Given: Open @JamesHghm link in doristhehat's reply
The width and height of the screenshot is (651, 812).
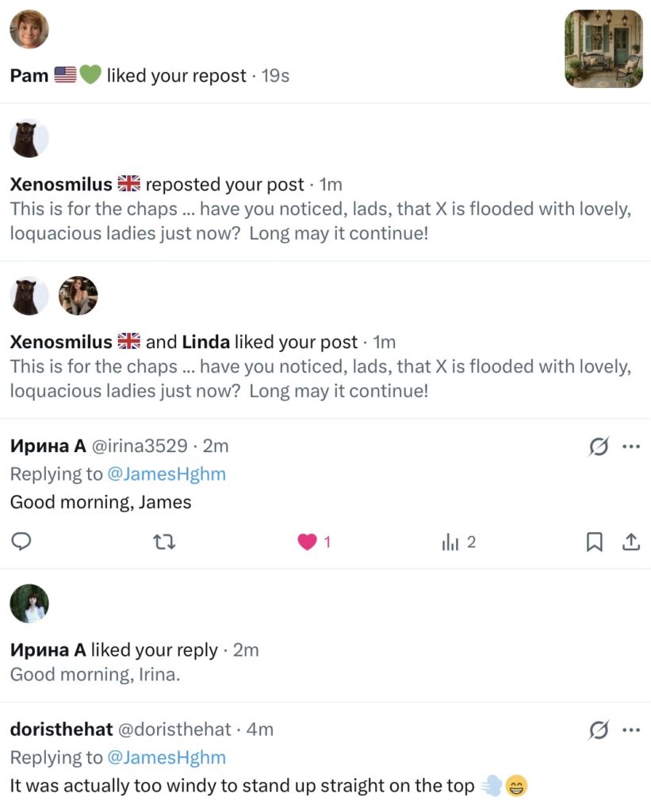Looking at the screenshot, I should pos(166,757).
